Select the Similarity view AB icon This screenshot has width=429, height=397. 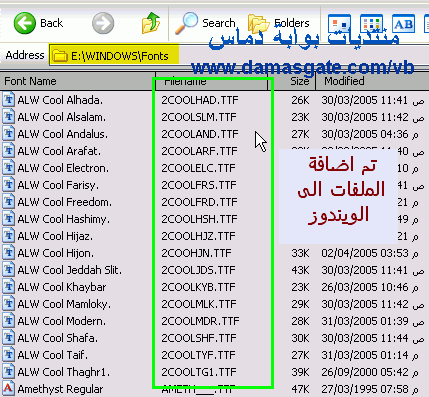(403, 24)
